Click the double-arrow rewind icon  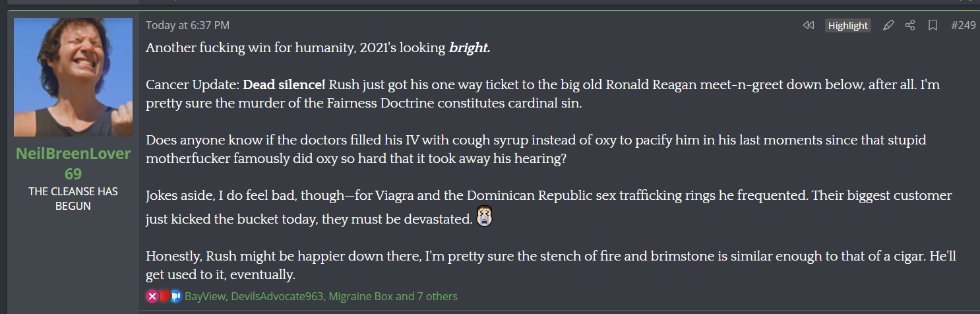click(808, 26)
